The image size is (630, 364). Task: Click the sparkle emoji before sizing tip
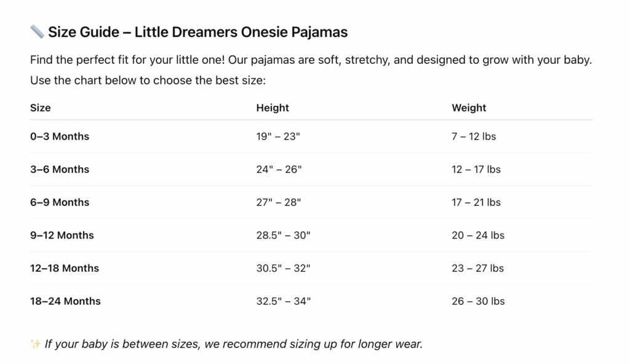pyautogui.click(x=35, y=344)
